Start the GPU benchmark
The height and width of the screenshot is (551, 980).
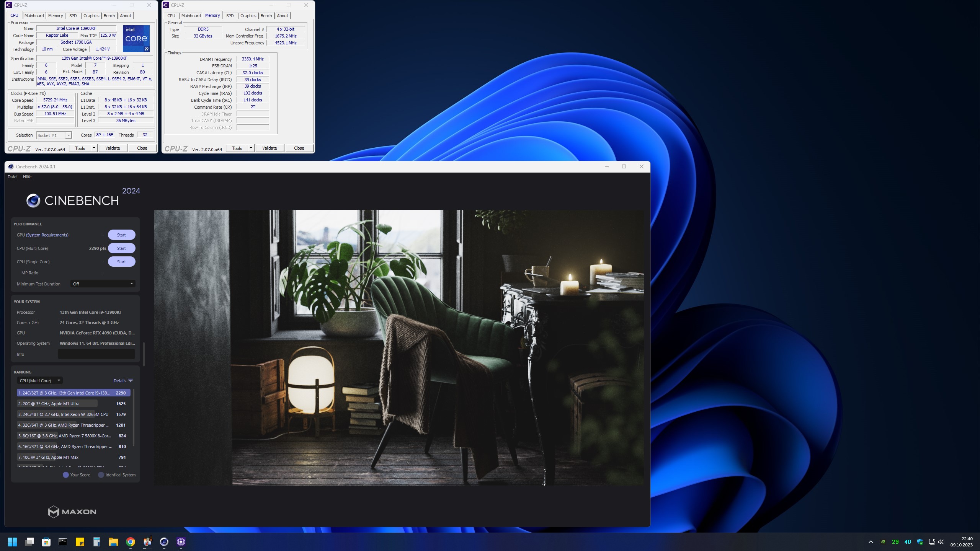click(x=121, y=235)
